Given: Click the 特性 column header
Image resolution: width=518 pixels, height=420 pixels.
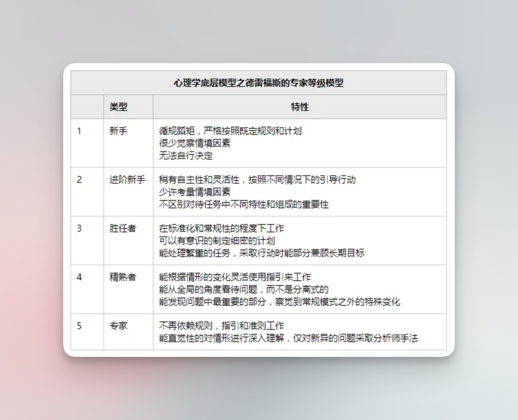Looking at the screenshot, I should click(300, 107).
